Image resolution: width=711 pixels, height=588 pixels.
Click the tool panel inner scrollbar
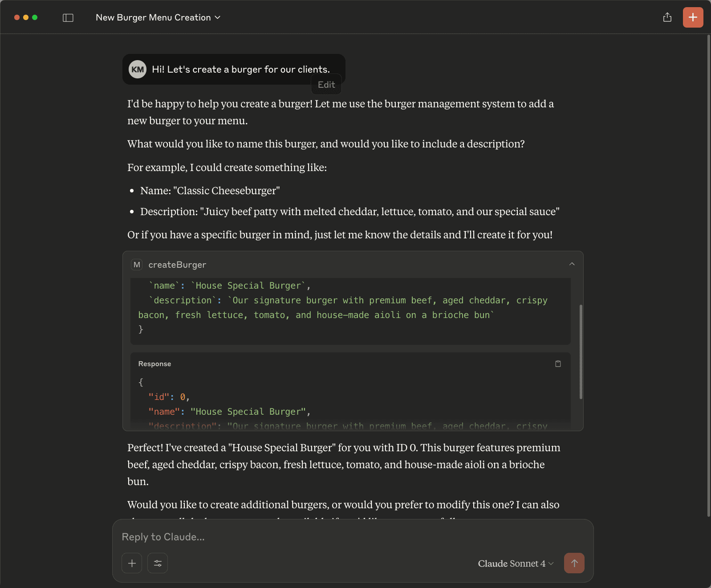[581, 351]
